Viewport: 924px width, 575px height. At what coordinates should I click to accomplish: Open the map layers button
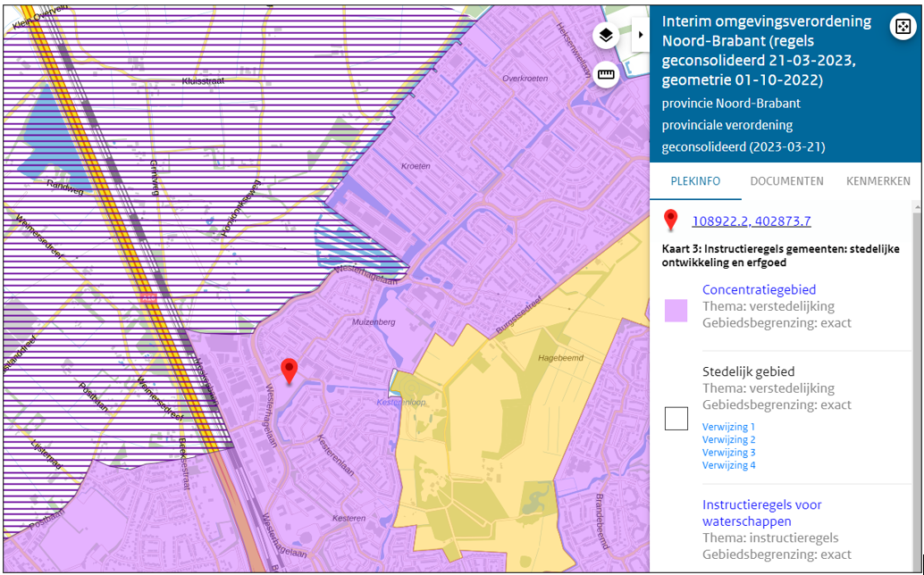[606, 36]
